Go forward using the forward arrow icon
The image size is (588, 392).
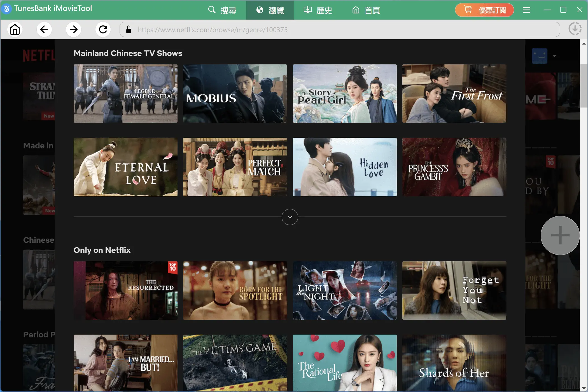pos(73,29)
